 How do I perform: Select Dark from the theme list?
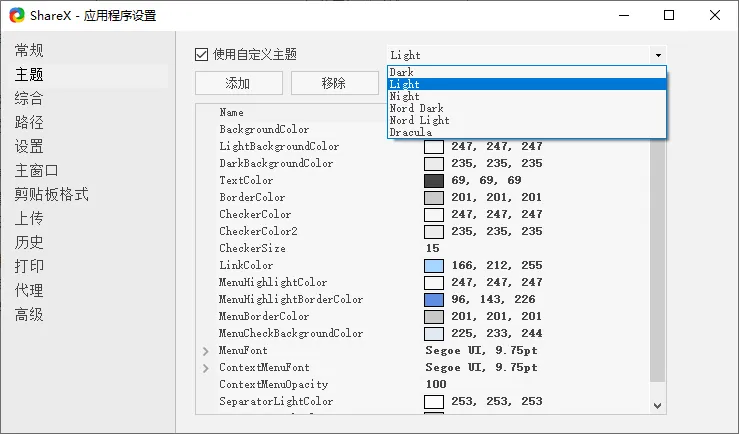[527, 72]
